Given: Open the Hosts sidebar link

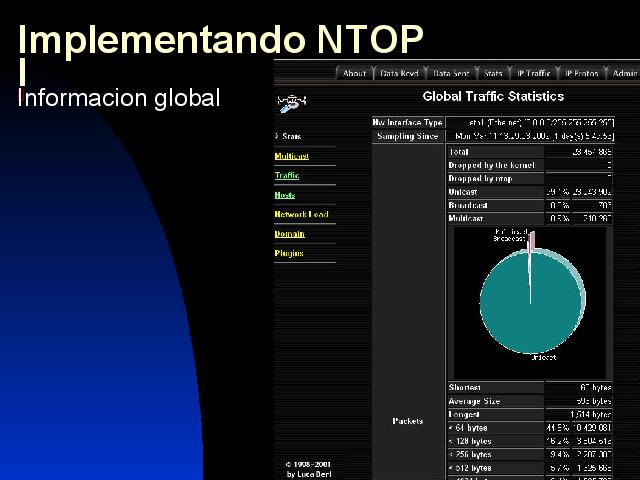Looking at the screenshot, I should pyautogui.click(x=285, y=195).
